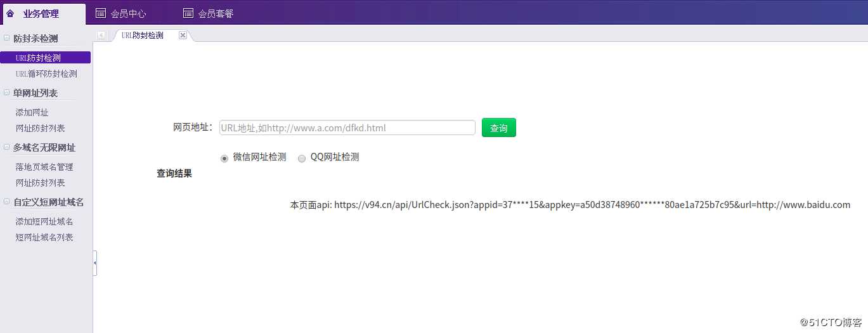This screenshot has height=333, width=868.
Task: Focus the 网页地址 URL input field
Action: click(x=347, y=127)
